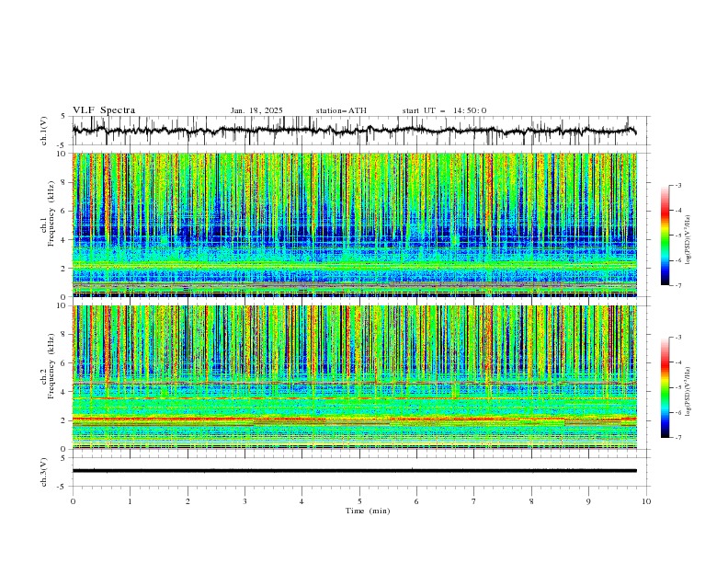Click the "2" tick on the time axis
Viewport: 728px width, 563px height.
[188, 501]
